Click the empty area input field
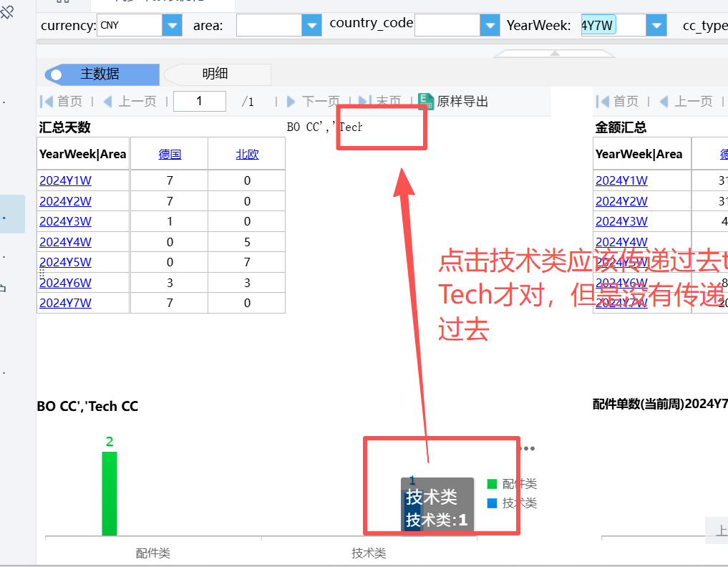 tap(269, 25)
